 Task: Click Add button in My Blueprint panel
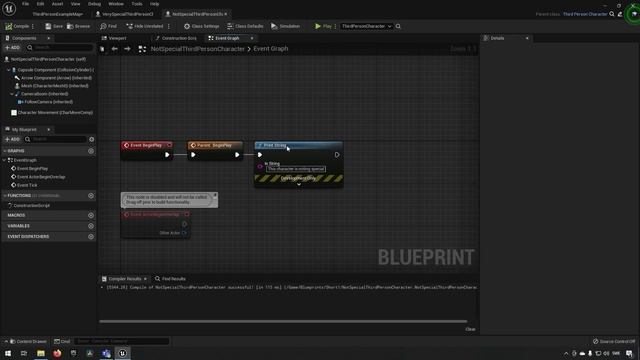click(12, 139)
